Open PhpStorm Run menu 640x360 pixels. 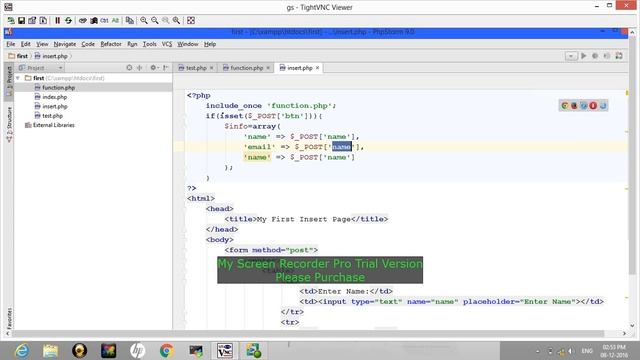[132, 44]
